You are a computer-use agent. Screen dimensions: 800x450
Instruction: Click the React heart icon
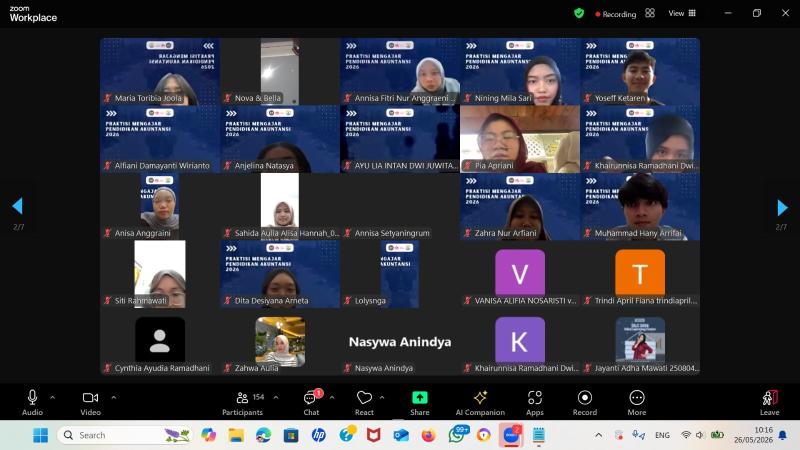point(364,397)
